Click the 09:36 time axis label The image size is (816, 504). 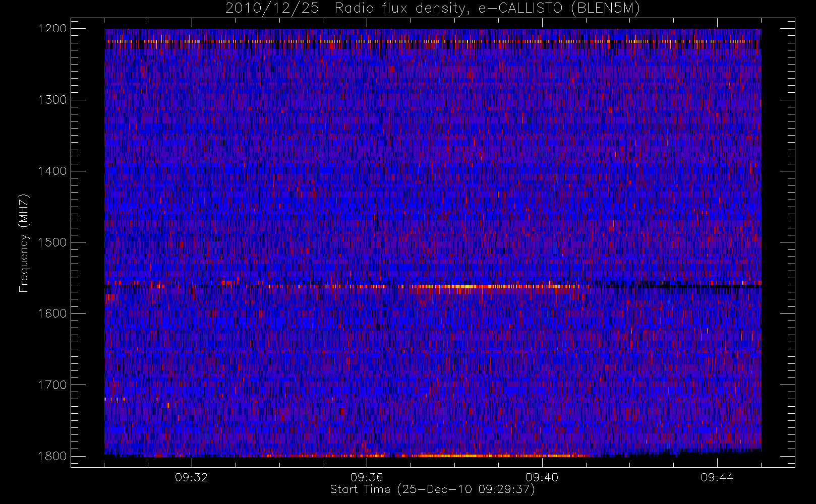click(x=367, y=477)
